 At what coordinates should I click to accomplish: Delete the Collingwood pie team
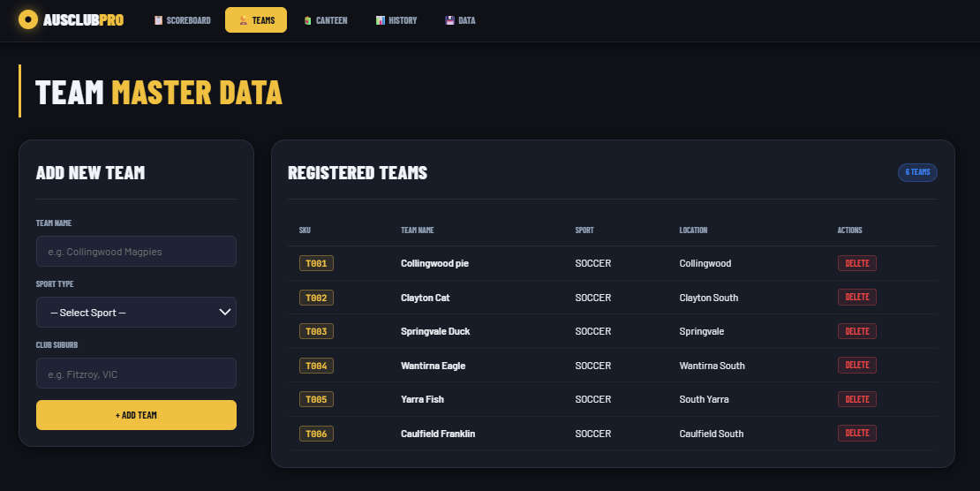857,263
